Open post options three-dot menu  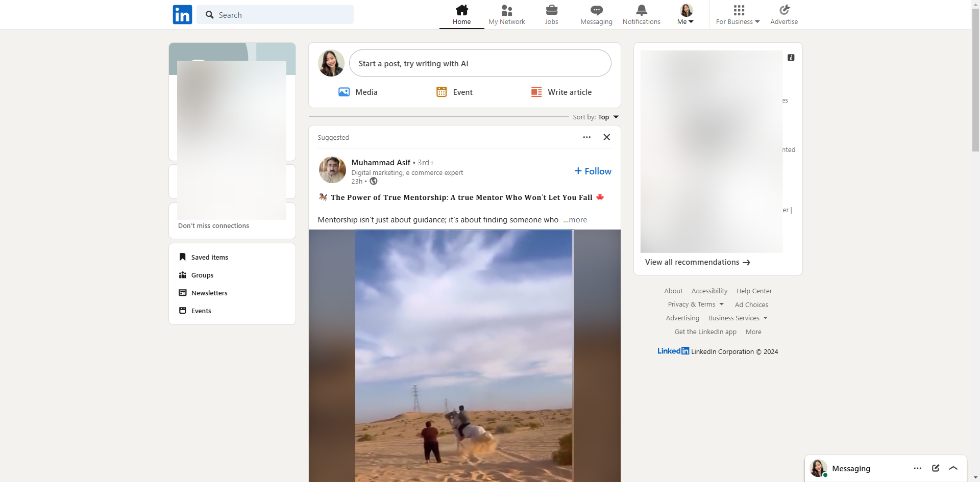pos(587,137)
